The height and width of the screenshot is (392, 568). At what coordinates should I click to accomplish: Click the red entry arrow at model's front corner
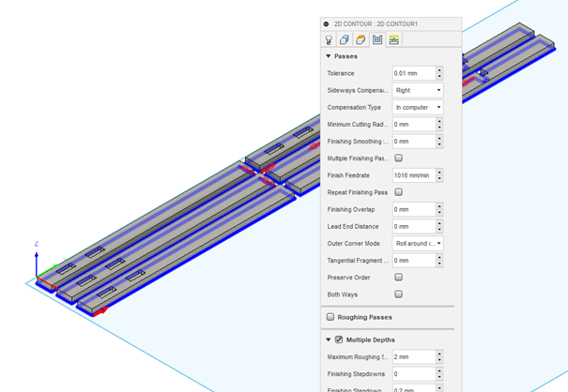(x=101, y=311)
